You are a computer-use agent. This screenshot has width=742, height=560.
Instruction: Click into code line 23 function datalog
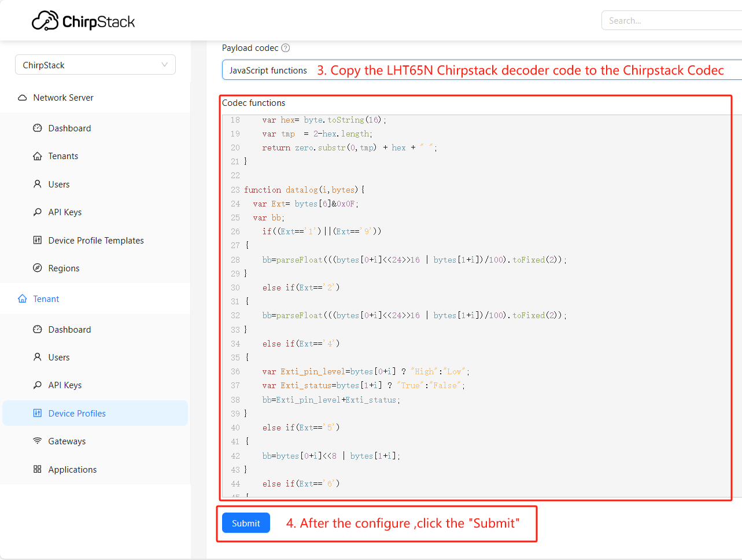[x=304, y=190]
